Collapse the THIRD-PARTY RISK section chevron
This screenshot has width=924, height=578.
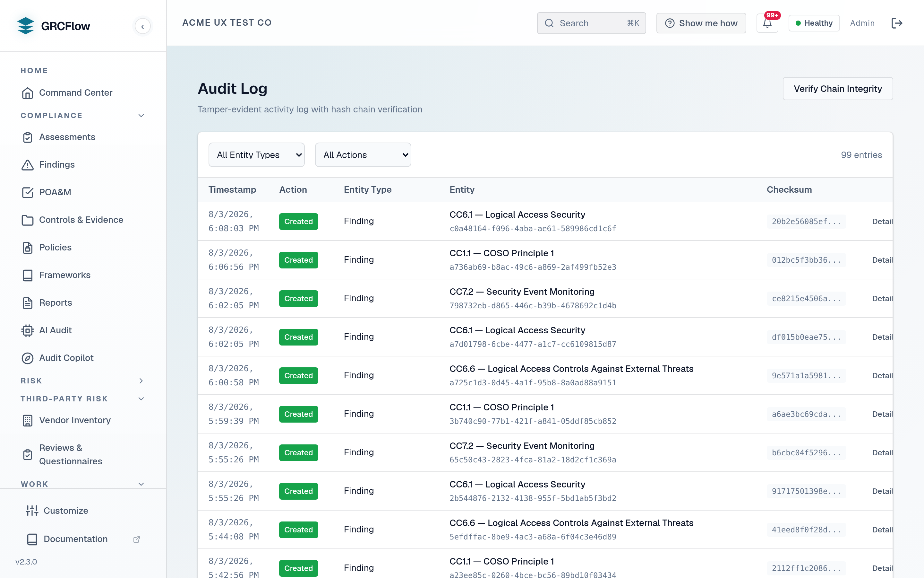tap(141, 399)
